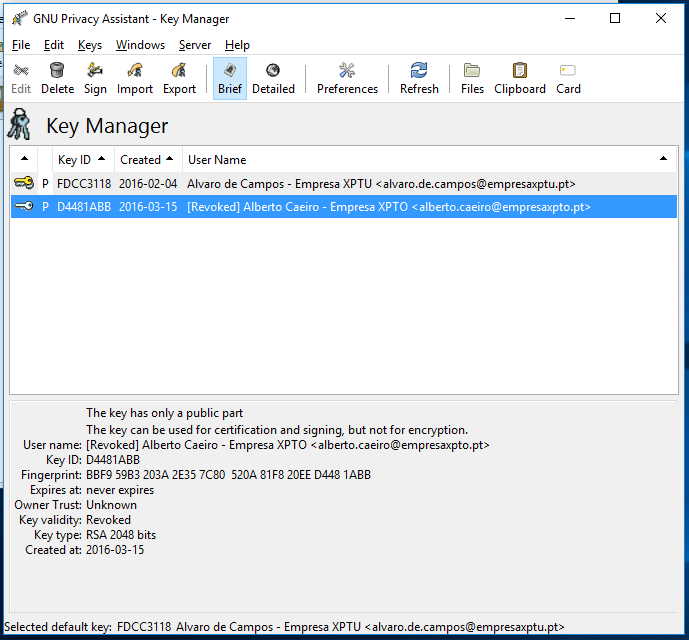Open the Keys menu

click(90, 45)
